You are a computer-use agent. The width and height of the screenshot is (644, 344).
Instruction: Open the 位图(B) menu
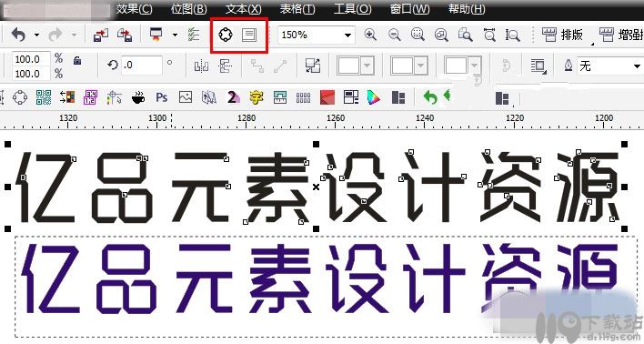tap(188, 9)
